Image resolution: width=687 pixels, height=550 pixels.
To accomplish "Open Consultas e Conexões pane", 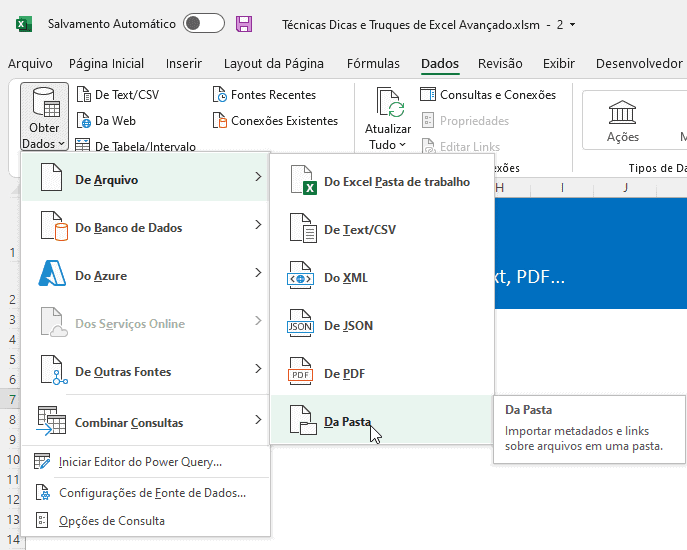I will pyautogui.click(x=488, y=95).
